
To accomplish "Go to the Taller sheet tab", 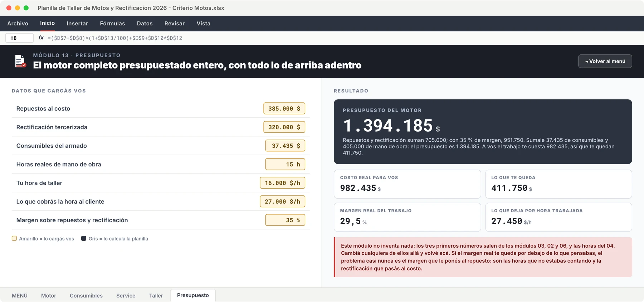I will (x=156, y=296).
